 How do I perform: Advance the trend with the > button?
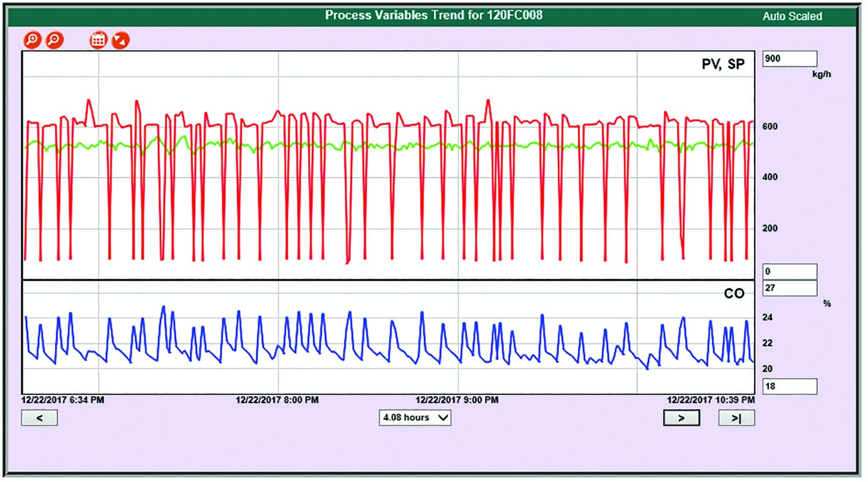tap(681, 418)
